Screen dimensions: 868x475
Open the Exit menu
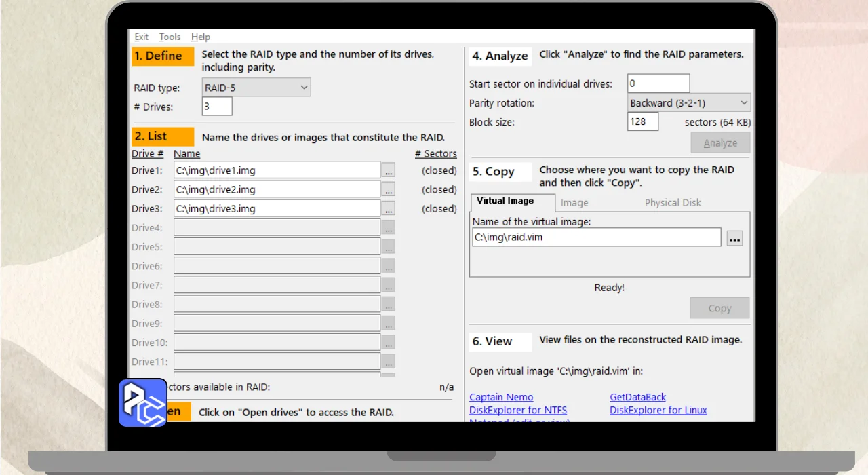pos(141,37)
